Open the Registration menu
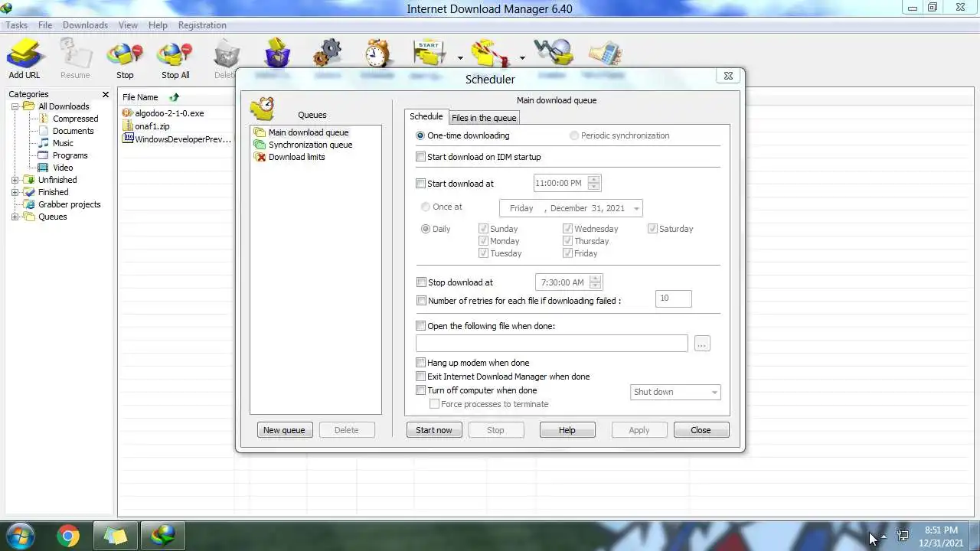 [202, 25]
